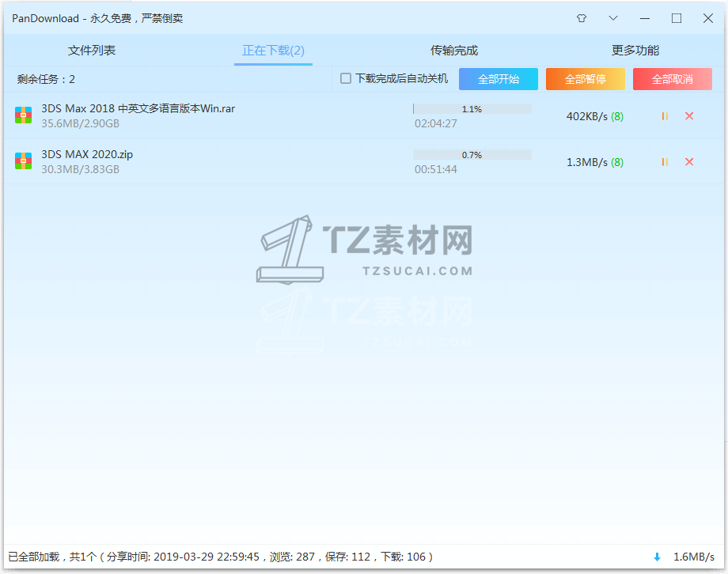
Task: Pause the 3DS MAX 2020.zip download
Action: pos(665,162)
